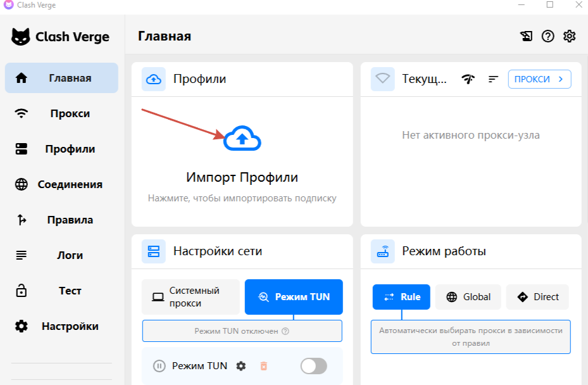The width and height of the screenshot is (588, 385).
Task: Click the pause icon beside Режим TUN
Action: point(159,366)
